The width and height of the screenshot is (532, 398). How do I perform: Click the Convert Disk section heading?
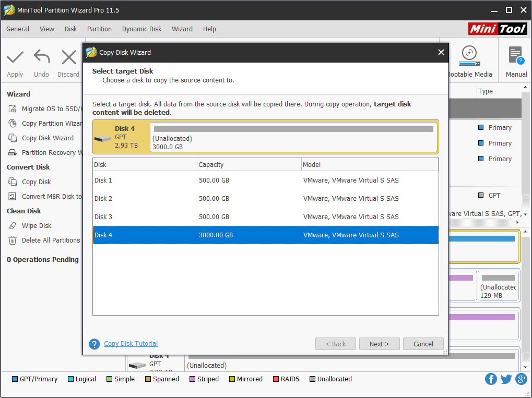28,167
